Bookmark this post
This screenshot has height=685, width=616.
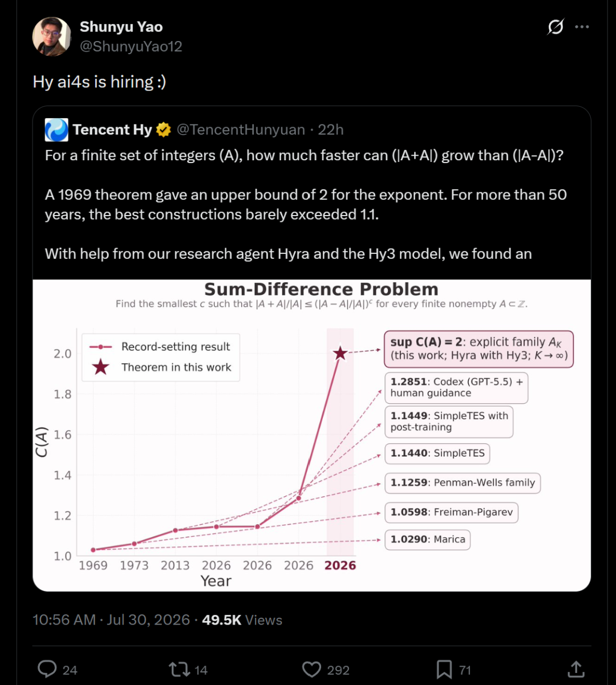(x=444, y=669)
